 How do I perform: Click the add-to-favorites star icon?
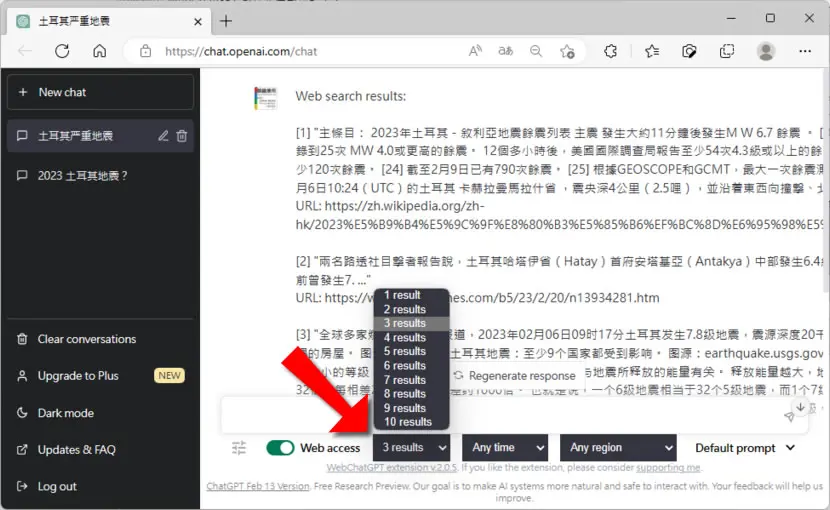567,51
